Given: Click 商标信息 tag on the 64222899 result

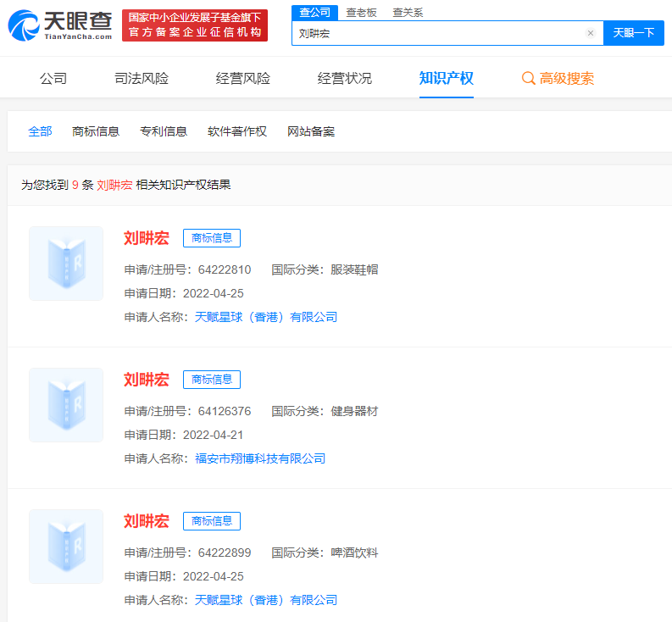Looking at the screenshot, I should tap(212, 521).
